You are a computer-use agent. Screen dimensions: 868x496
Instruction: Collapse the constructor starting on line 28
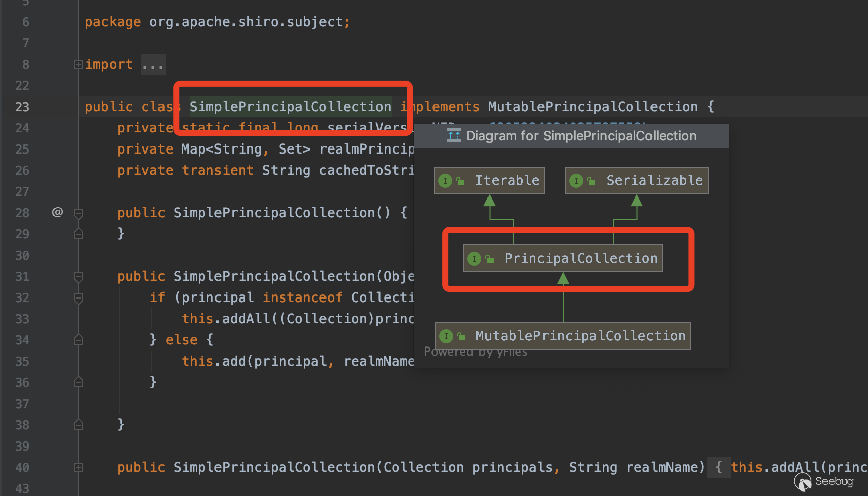click(78, 213)
